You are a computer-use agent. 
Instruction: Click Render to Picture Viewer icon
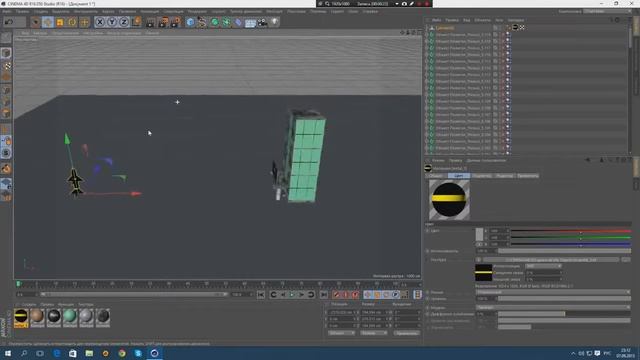(x=163, y=22)
